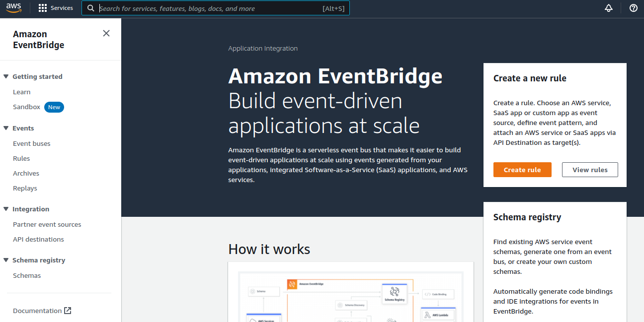This screenshot has height=322, width=644.
Task: Click the New badge beside Sandbox
Action: point(54,107)
